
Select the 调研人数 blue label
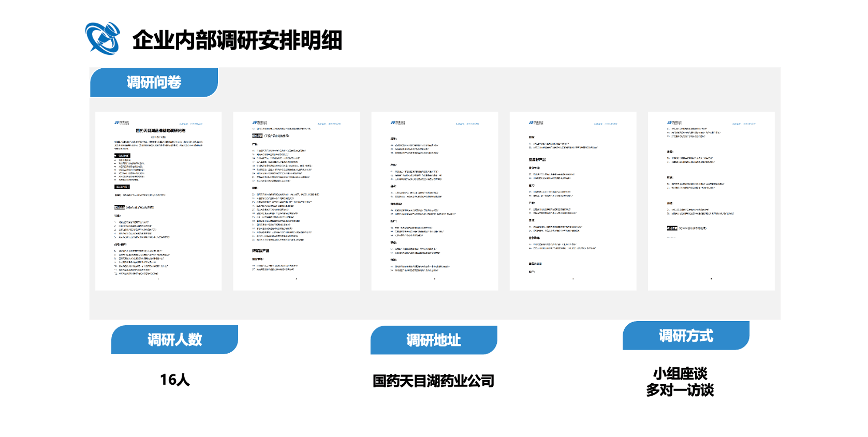[174, 340]
